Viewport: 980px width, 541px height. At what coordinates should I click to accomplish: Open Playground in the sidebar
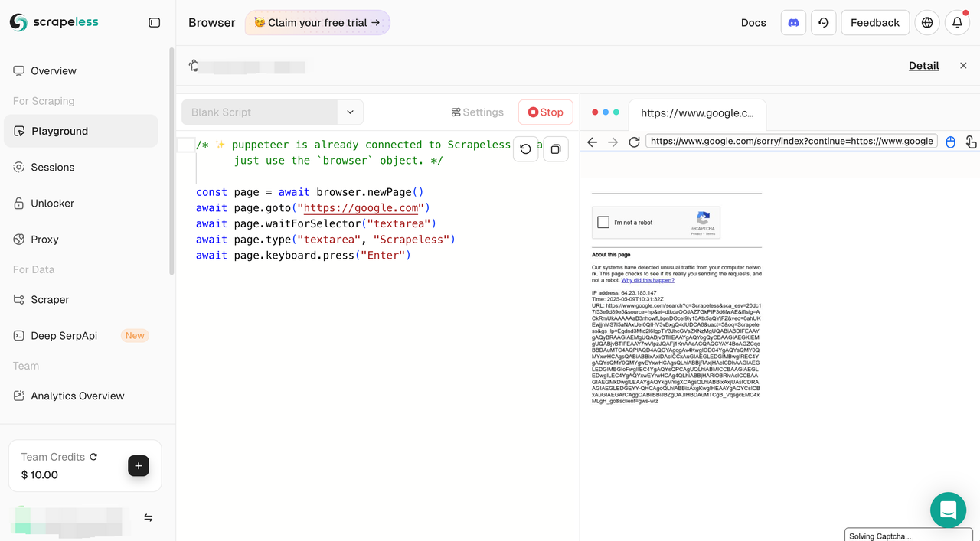(x=80, y=131)
